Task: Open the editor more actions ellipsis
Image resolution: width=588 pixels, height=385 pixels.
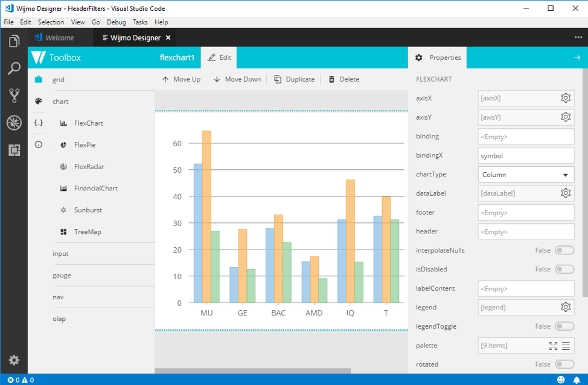Action: click(578, 37)
